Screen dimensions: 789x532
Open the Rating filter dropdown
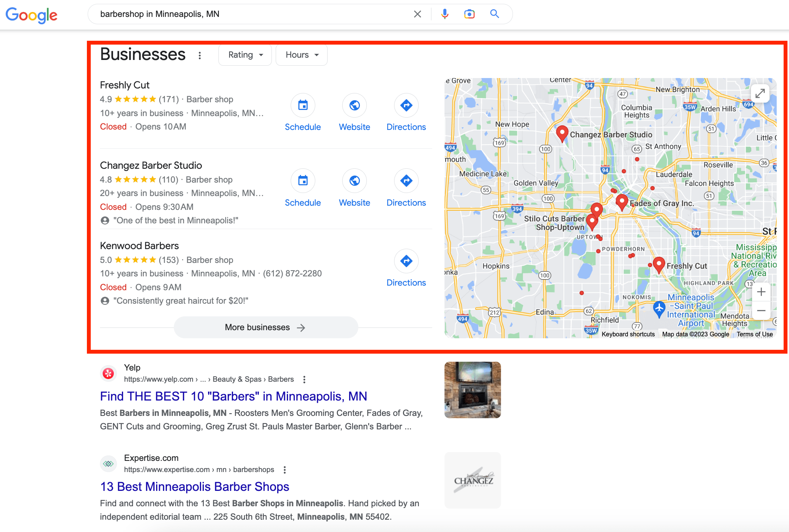click(245, 55)
